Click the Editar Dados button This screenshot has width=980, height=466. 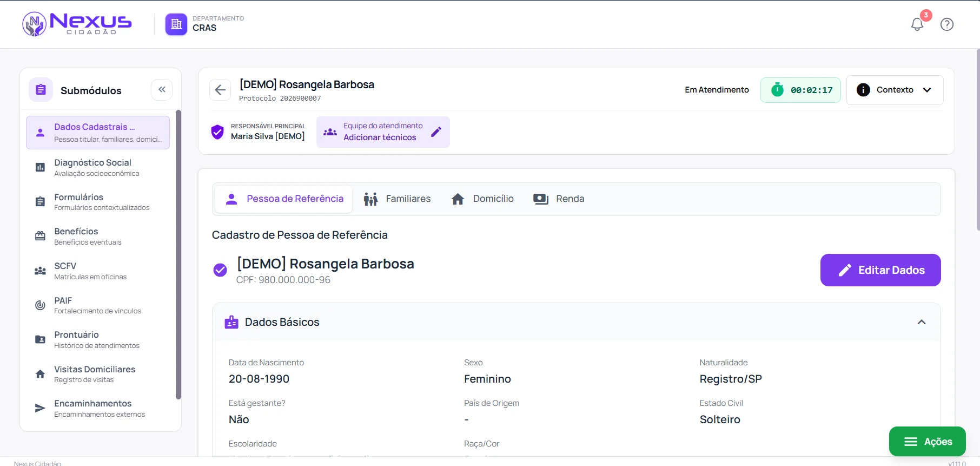pos(880,270)
